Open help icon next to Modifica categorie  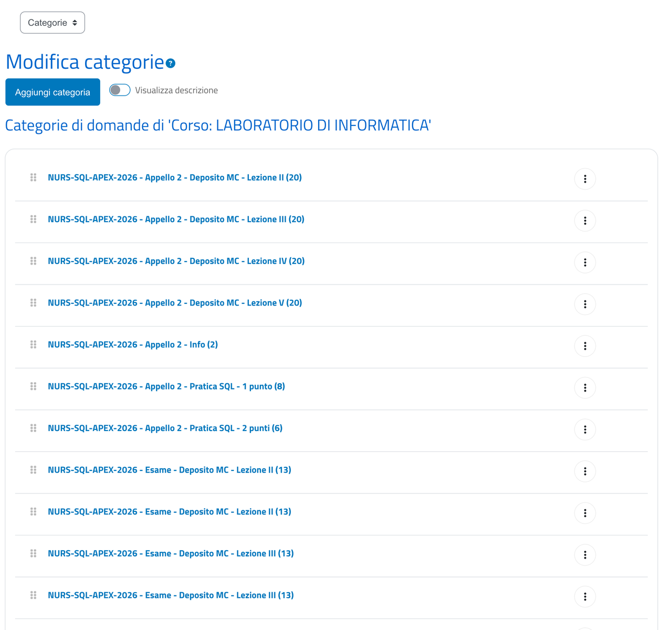point(171,64)
